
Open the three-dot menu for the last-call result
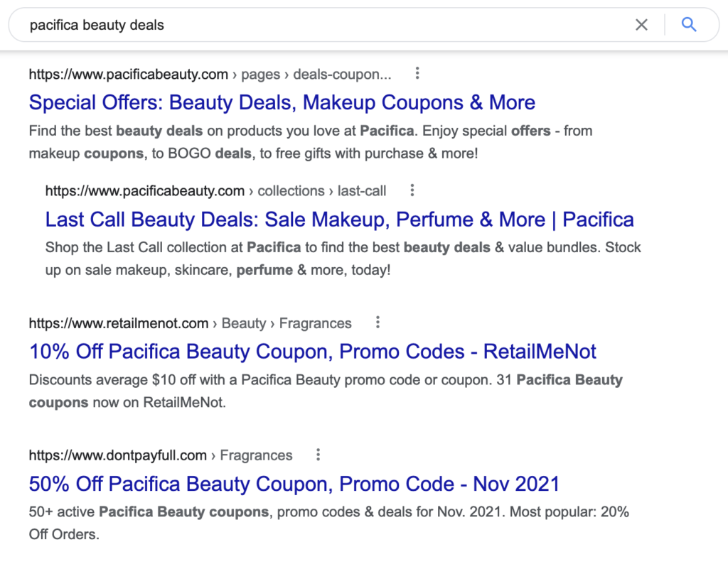(412, 190)
